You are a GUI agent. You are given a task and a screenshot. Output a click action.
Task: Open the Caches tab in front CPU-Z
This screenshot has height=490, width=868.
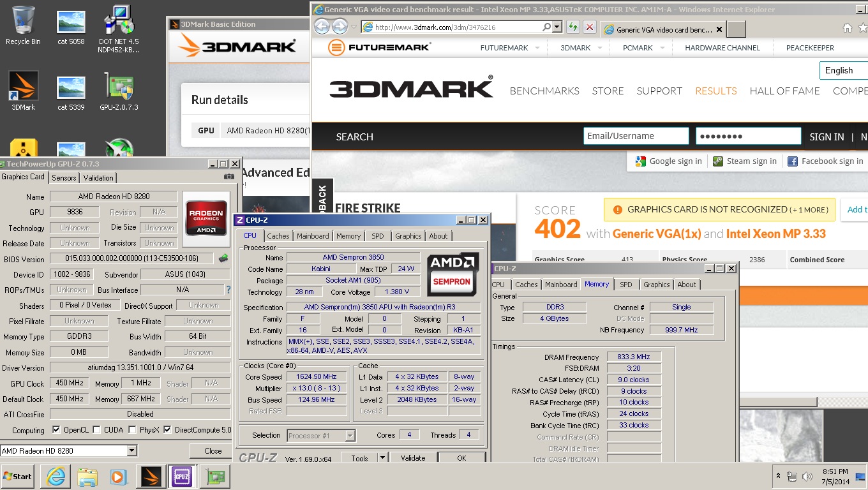278,236
